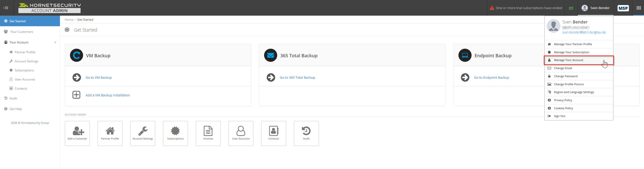Image resolution: width=644 pixels, height=169 pixels.
Task: Click the Subscriptions badge tile
Action: tap(175, 133)
